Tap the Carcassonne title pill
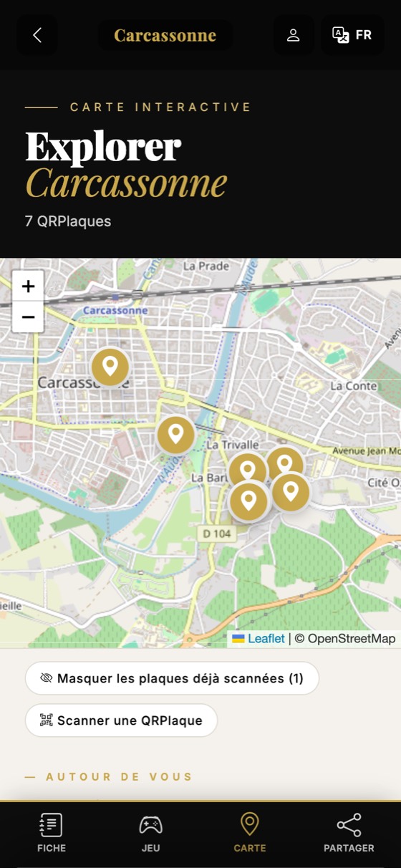401x868 pixels. (165, 35)
